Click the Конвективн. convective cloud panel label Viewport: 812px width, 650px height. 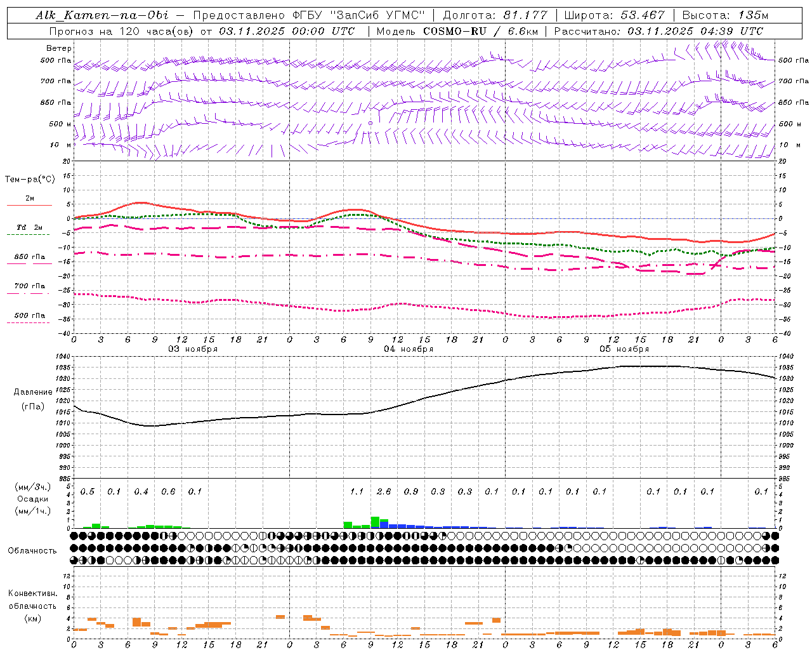[x=32, y=594]
